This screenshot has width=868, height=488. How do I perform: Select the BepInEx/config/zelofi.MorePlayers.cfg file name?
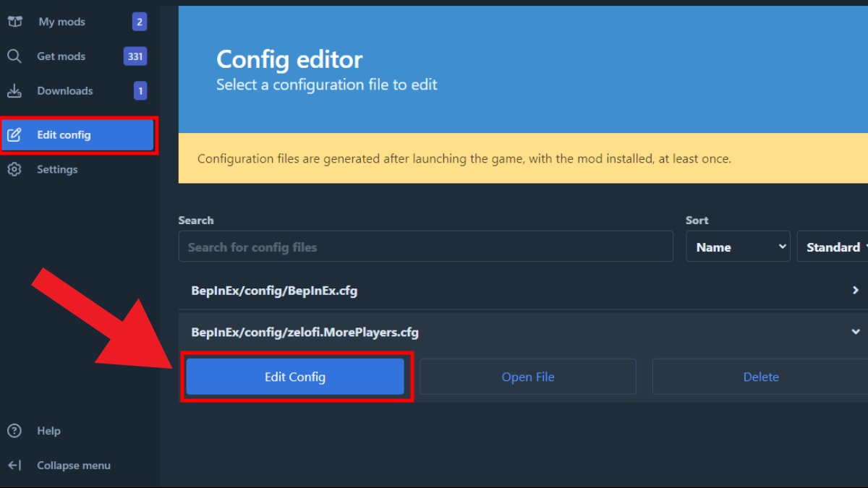coord(305,333)
